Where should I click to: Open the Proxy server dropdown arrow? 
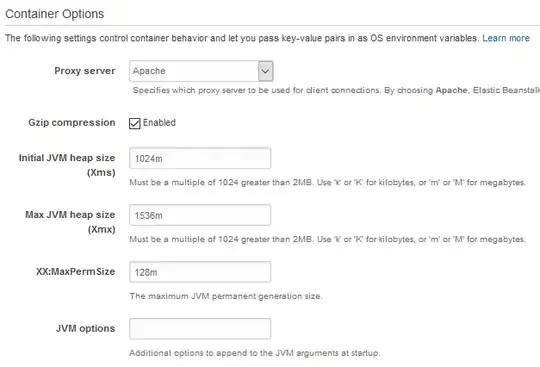[266, 71]
